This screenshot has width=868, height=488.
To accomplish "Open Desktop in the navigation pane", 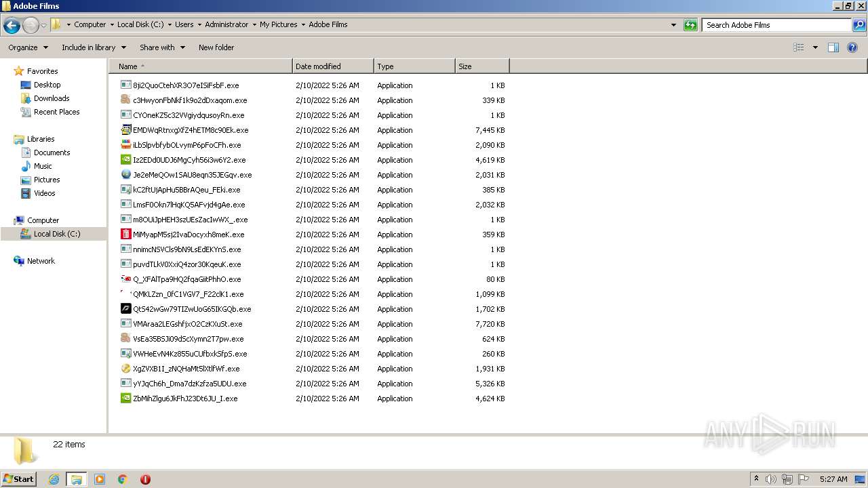I will click(47, 85).
